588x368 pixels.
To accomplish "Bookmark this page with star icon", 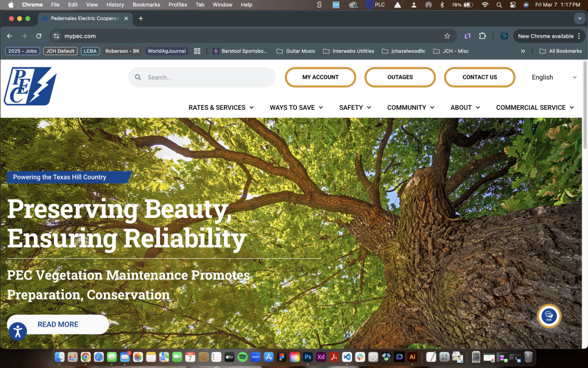I will (447, 36).
